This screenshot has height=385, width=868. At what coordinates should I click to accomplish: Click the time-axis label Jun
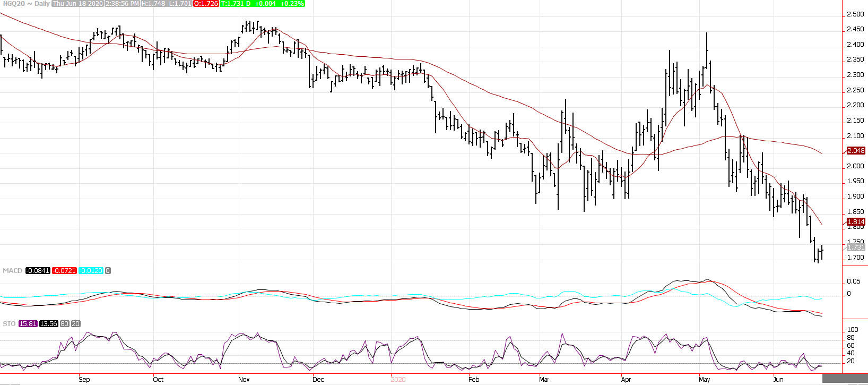click(x=779, y=380)
